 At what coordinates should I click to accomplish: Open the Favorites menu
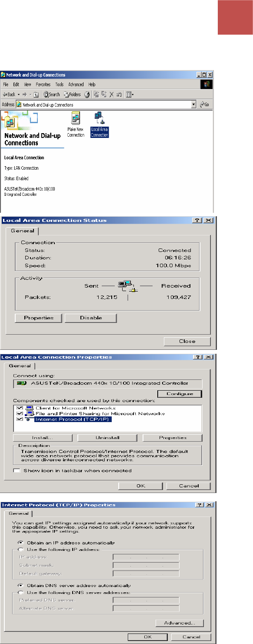[43, 84]
